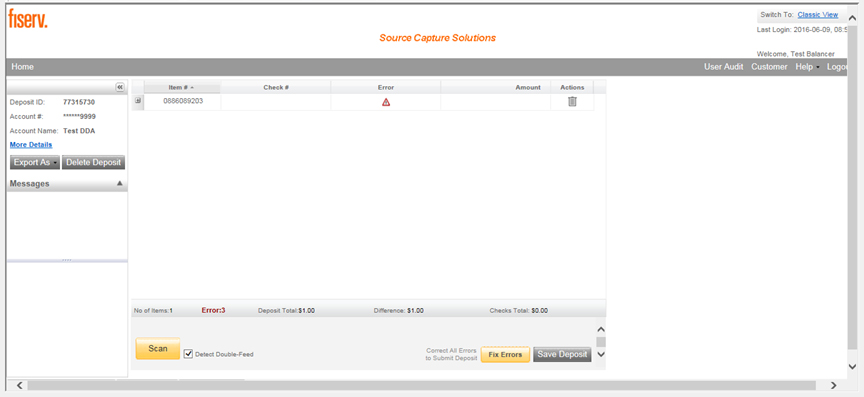
Task: Click Save Deposit button
Action: (562, 355)
